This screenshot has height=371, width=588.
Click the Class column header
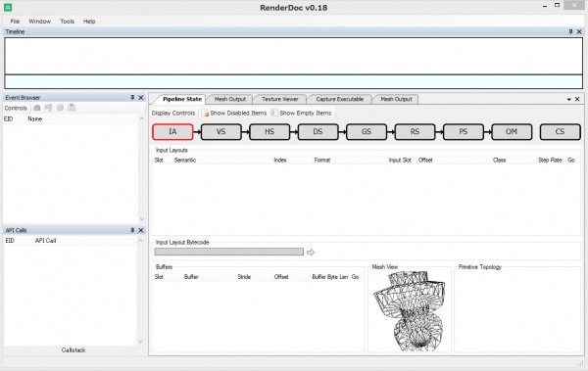[x=499, y=160]
